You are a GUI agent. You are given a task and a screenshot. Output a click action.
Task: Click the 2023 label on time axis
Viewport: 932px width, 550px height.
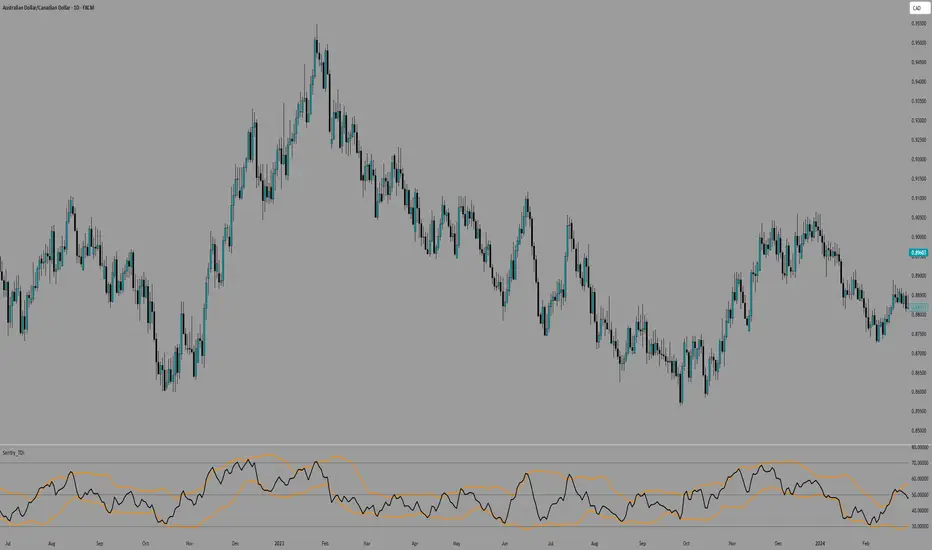coord(279,543)
